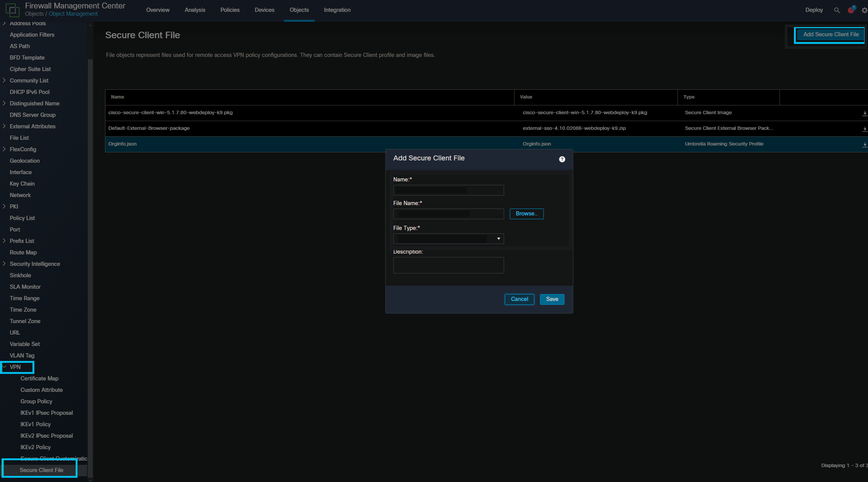
Task: Expand the Prefix List chevron
Action: tap(4, 241)
